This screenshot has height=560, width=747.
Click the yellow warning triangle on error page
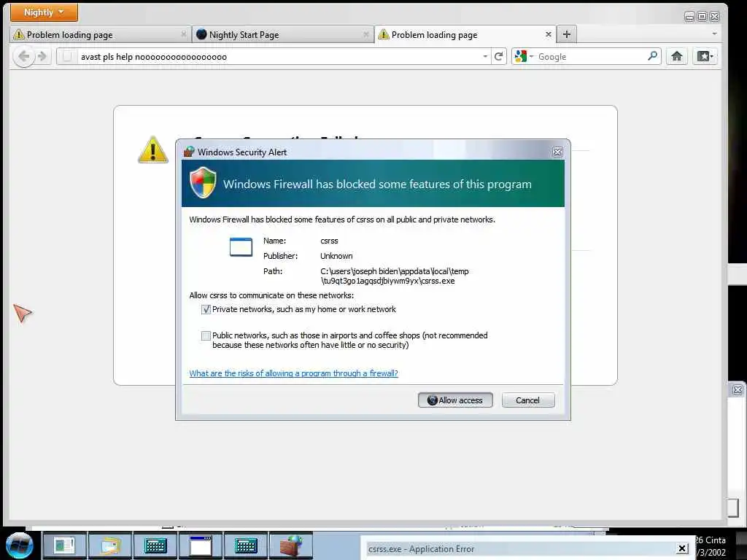coord(152,150)
